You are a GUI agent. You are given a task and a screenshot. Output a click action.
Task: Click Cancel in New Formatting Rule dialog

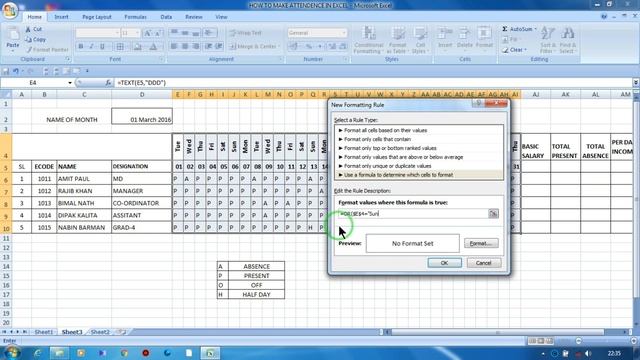tap(483, 263)
